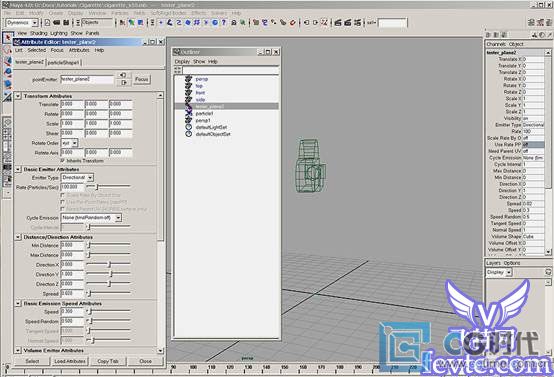Click the question mark snap icon
This screenshot has width=554, height=377.
tap(224, 23)
